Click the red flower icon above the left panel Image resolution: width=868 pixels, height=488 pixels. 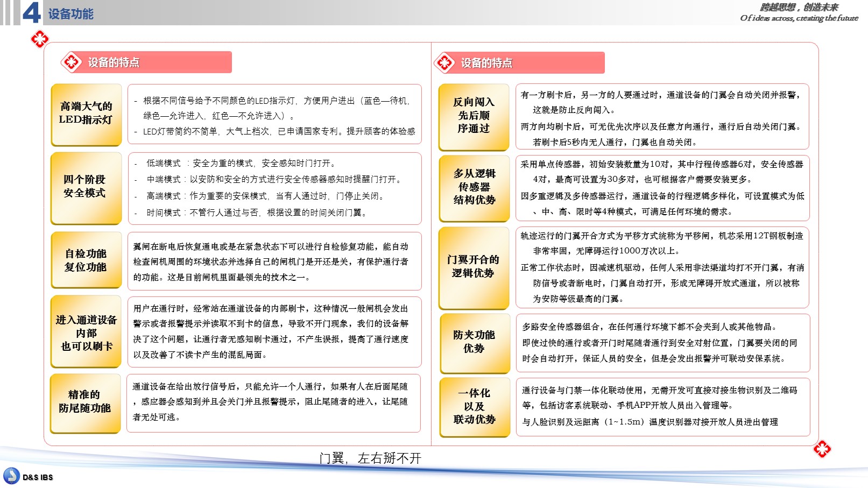tap(40, 39)
